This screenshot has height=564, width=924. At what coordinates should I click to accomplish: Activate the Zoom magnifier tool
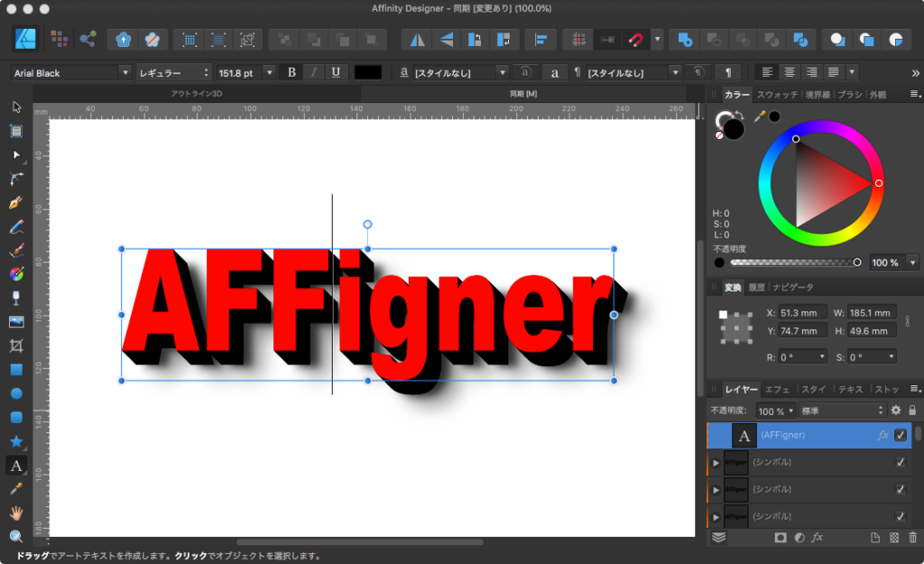tap(15, 537)
